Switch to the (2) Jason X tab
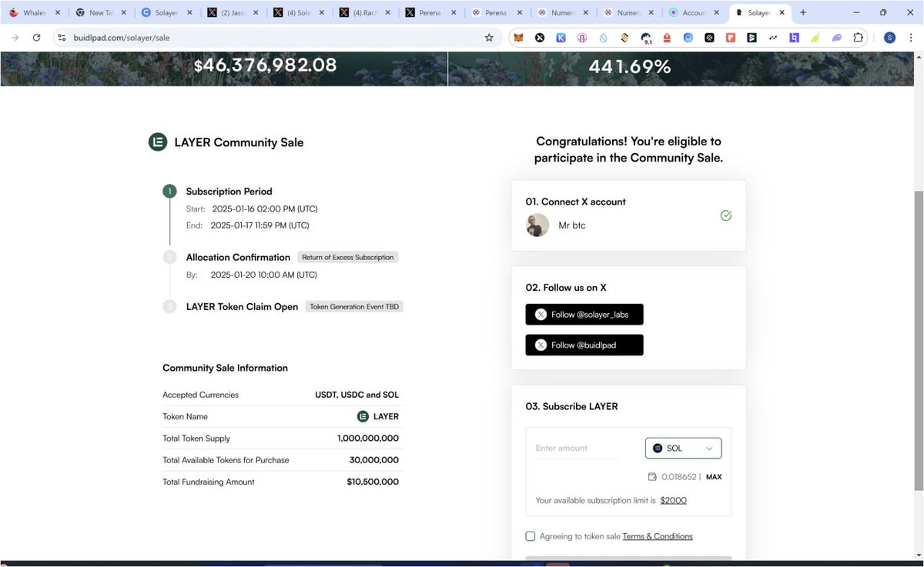Screen dimensions: 924x567 231,13
